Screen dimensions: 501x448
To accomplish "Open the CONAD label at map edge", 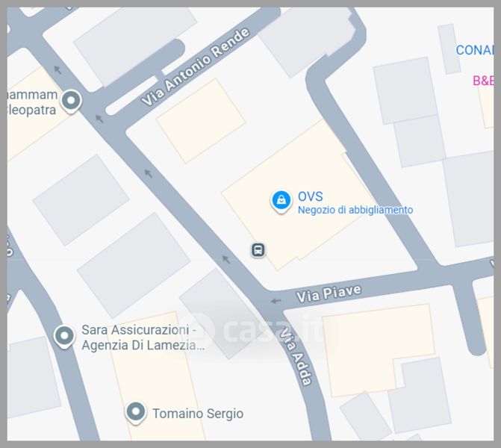I will point(474,50).
